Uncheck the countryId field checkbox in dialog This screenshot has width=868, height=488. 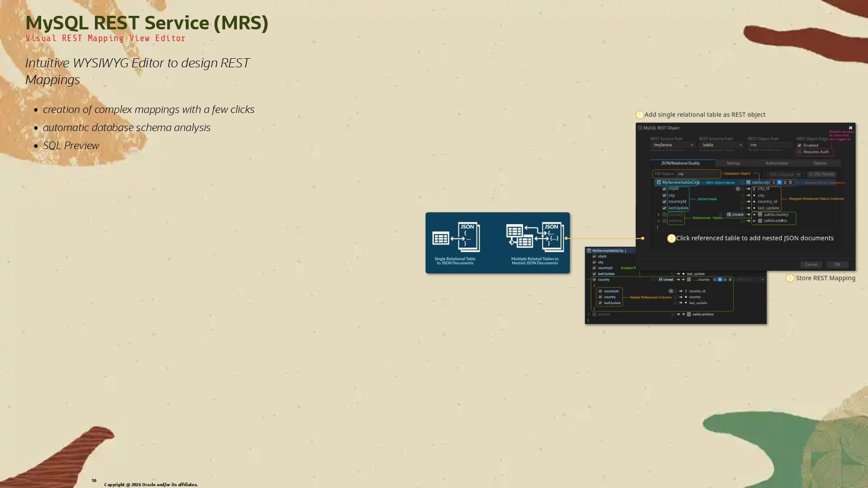pos(664,202)
